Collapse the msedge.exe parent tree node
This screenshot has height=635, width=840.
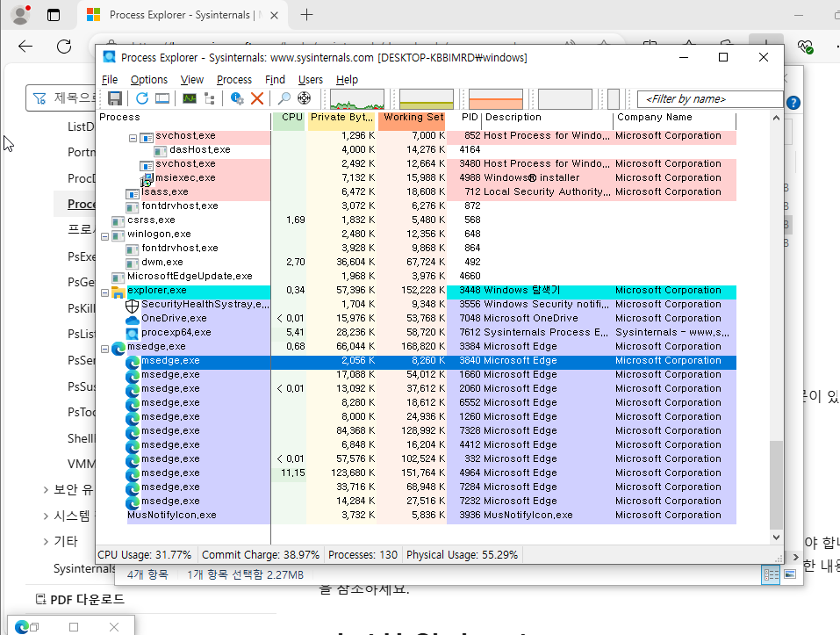pos(105,349)
